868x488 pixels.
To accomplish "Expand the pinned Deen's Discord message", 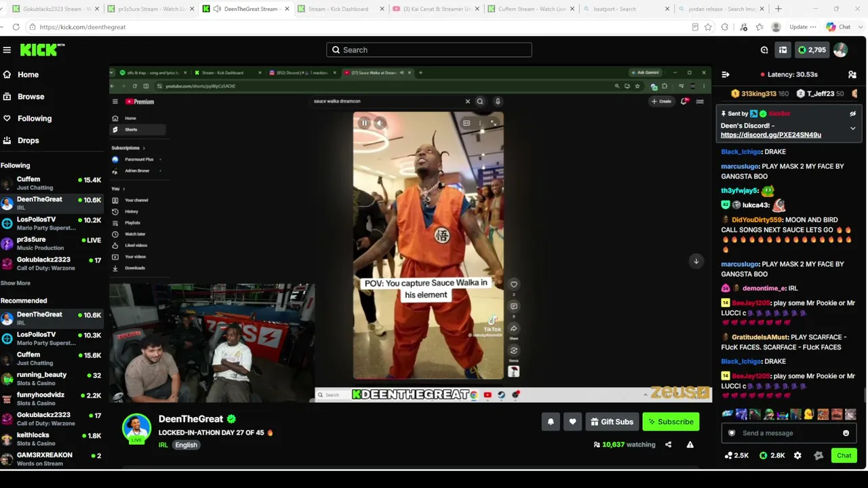I will 852,128.
